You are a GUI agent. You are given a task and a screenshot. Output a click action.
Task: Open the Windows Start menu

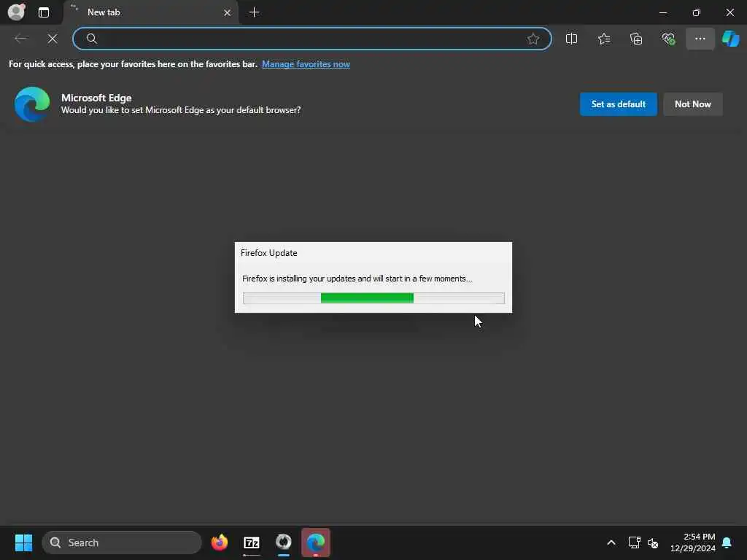coord(23,542)
